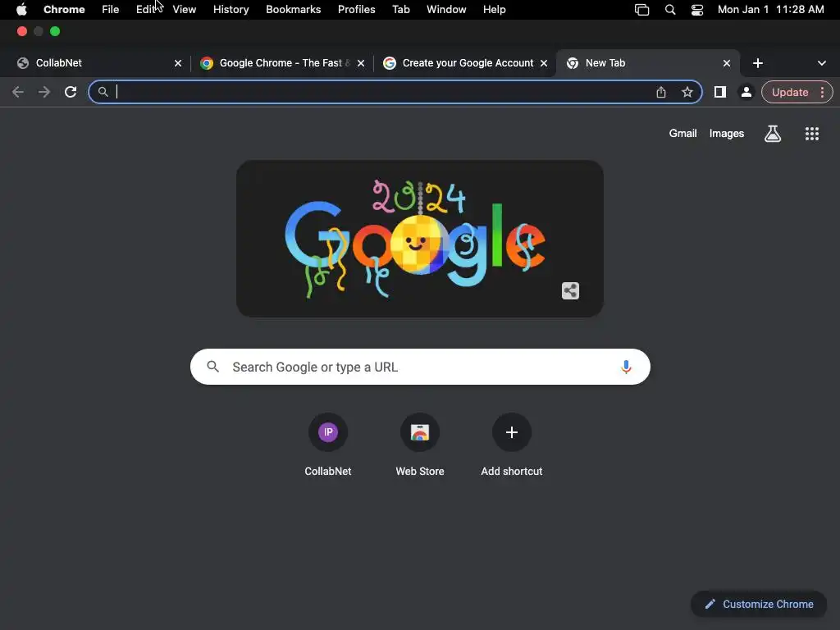Reload the current page
This screenshot has height=630, width=840.
coord(71,92)
